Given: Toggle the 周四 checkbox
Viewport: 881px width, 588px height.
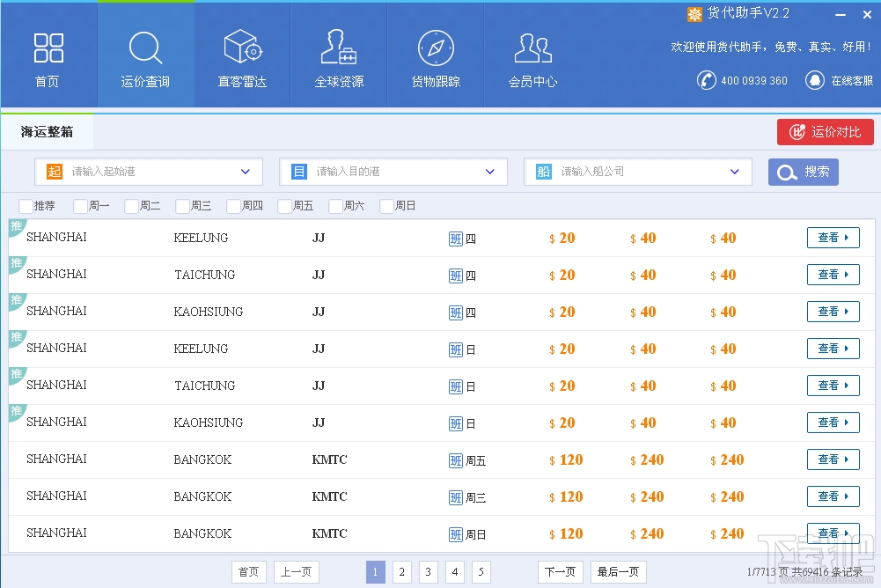Looking at the screenshot, I should coord(234,206).
